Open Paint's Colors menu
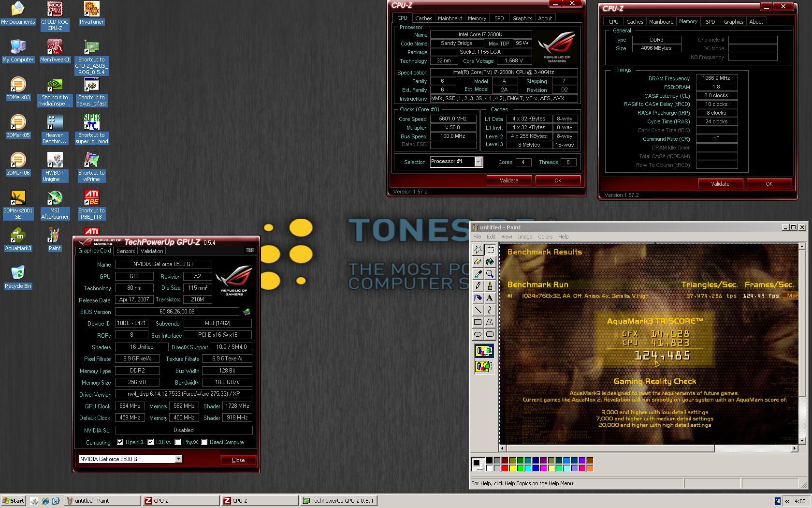 545,237
